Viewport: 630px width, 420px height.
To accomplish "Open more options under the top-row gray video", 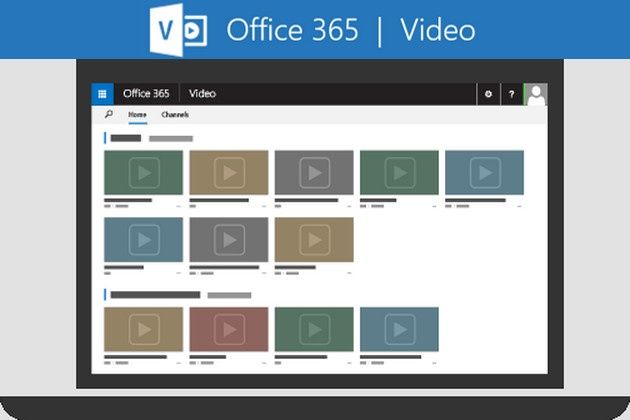I will pyautogui.click(x=349, y=206).
